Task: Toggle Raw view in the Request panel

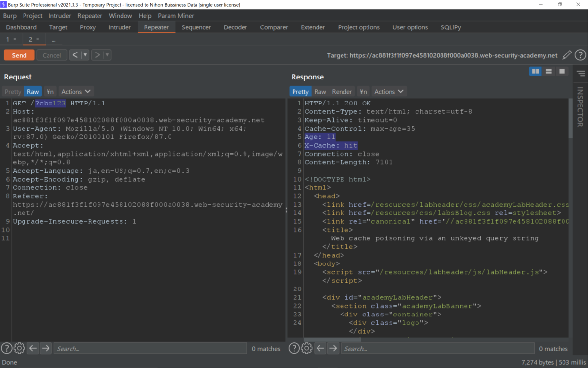Action: [x=33, y=92]
